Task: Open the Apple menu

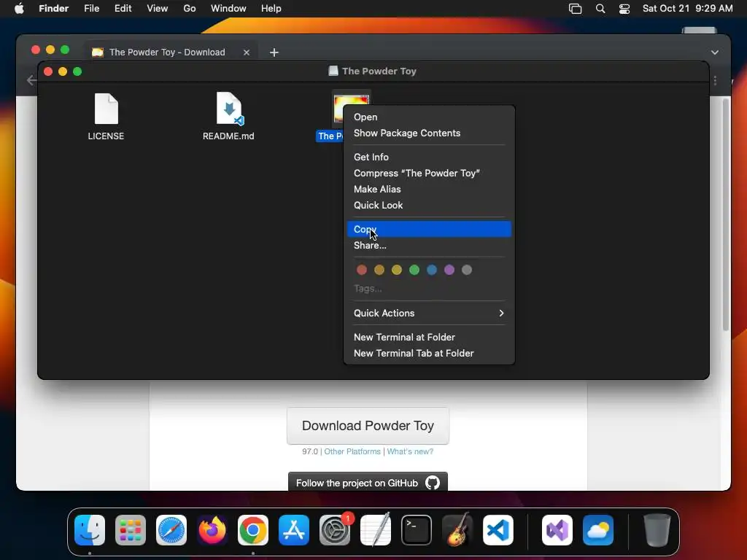Action: (19, 9)
